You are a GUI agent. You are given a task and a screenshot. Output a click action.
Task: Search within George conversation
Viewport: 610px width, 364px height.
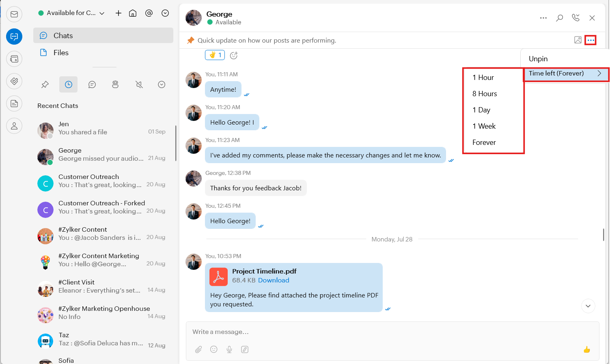pyautogui.click(x=560, y=18)
